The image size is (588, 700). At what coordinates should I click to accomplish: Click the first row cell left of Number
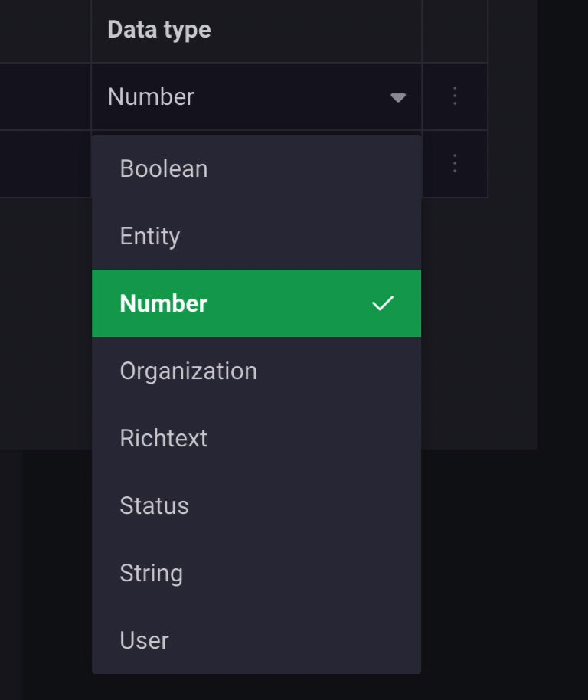pos(44,97)
